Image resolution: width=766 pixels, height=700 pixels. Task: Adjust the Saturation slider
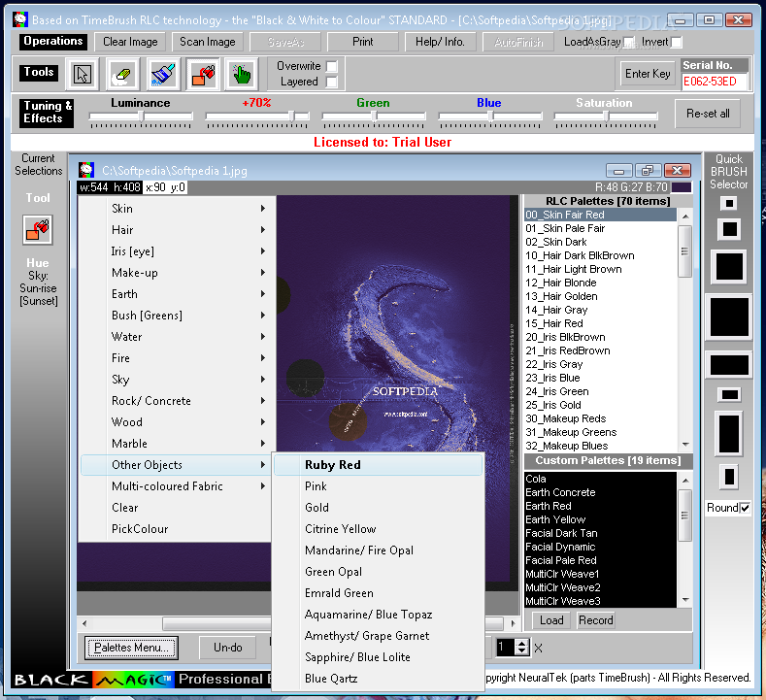coord(606,117)
